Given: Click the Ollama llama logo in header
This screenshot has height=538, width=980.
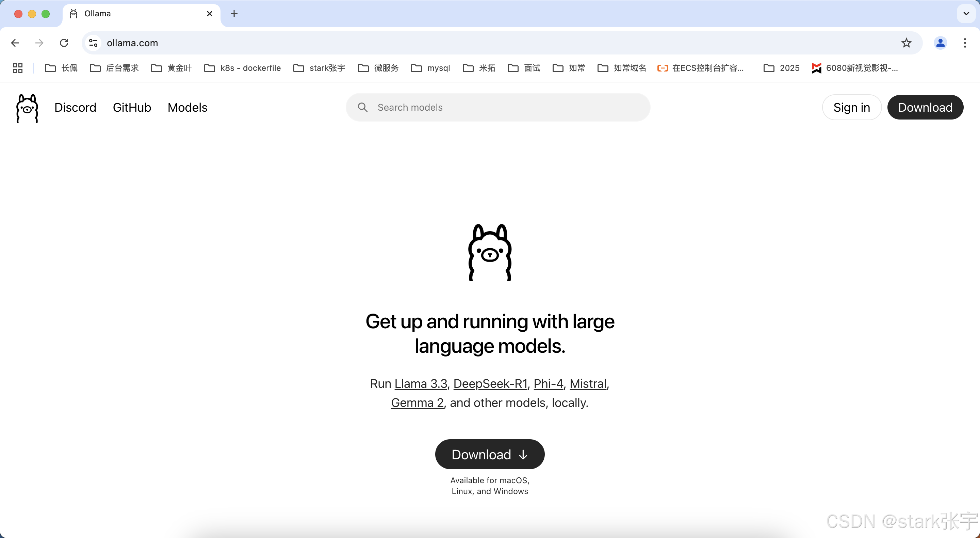Looking at the screenshot, I should coord(27,108).
